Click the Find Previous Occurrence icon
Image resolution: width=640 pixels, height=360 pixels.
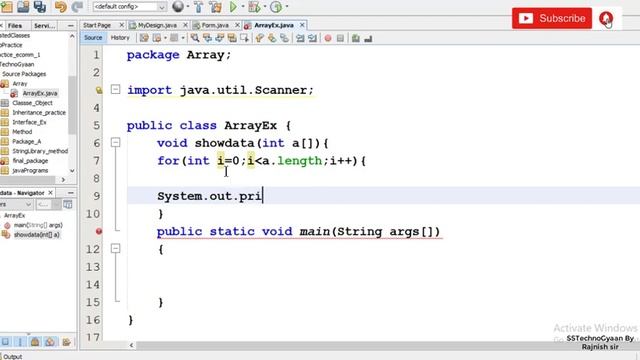pyautogui.click(x=207, y=38)
